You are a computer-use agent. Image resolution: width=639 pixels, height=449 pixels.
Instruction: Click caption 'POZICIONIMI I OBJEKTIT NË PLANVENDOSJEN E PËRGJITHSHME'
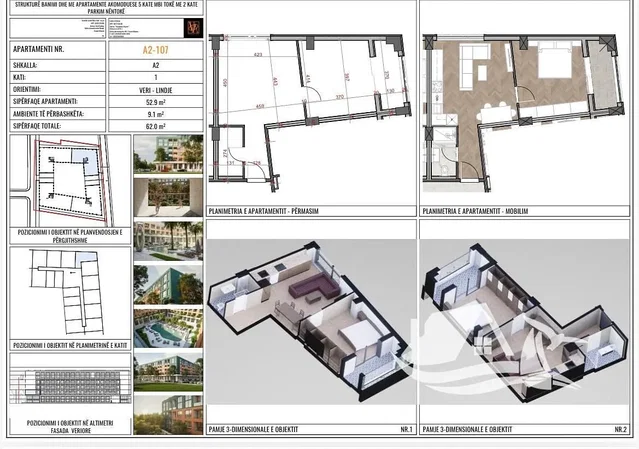[x=70, y=236]
